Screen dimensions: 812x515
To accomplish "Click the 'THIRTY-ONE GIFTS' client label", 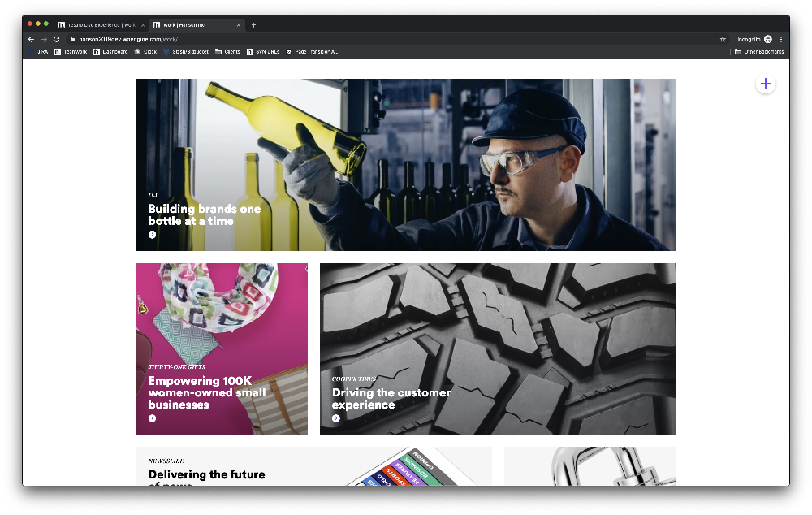I will (x=177, y=367).
